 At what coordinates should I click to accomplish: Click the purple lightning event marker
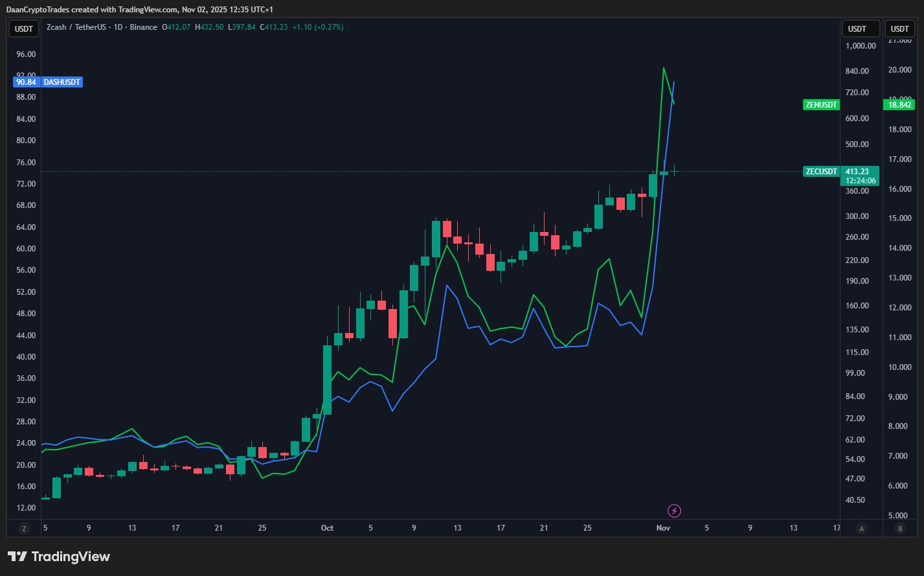tap(674, 511)
